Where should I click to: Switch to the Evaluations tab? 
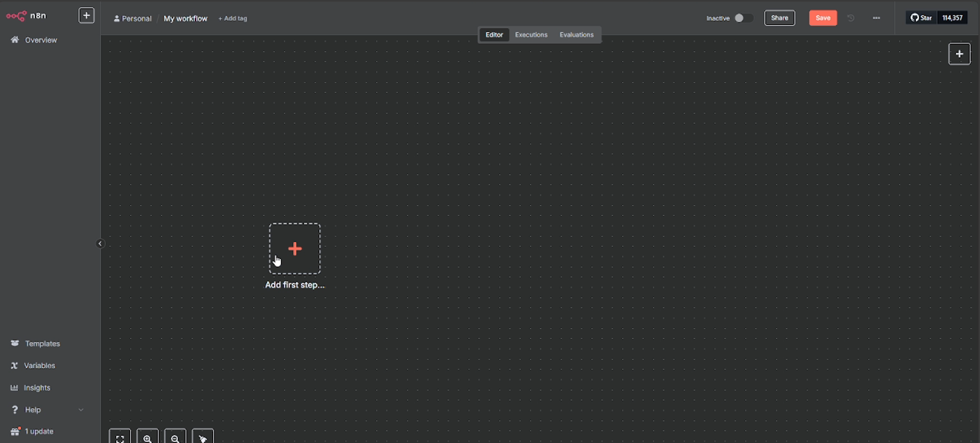pos(576,35)
